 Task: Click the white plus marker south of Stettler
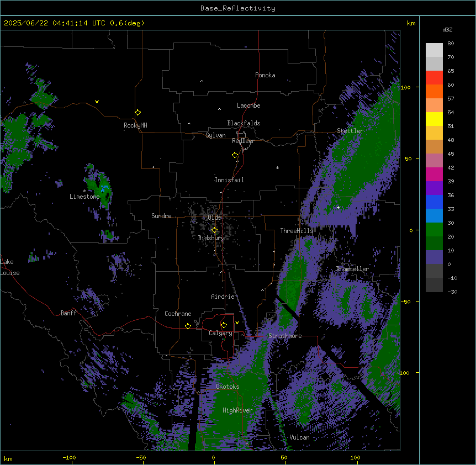click(338, 207)
